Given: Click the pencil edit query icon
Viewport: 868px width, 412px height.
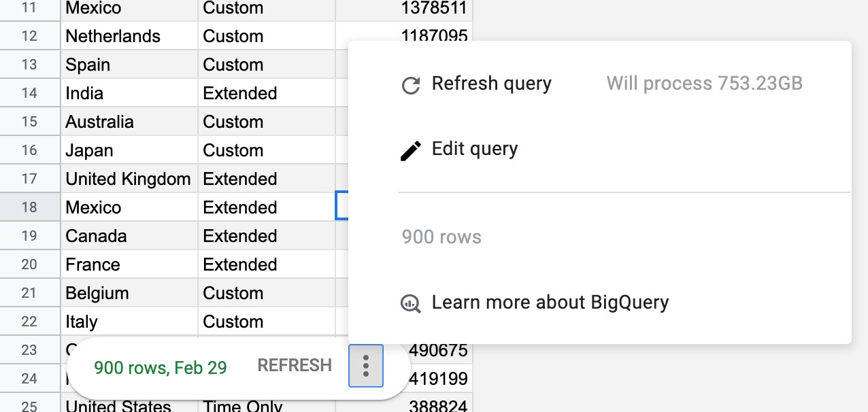Looking at the screenshot, I should point(411,150).
